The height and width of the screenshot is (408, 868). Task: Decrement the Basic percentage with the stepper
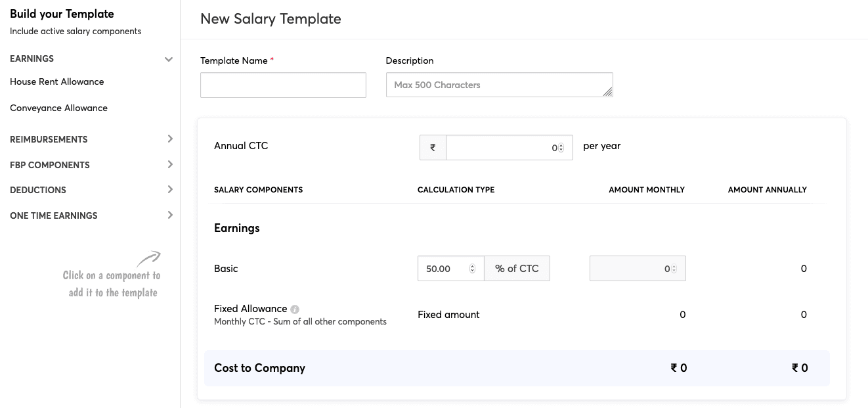point(472,271)
